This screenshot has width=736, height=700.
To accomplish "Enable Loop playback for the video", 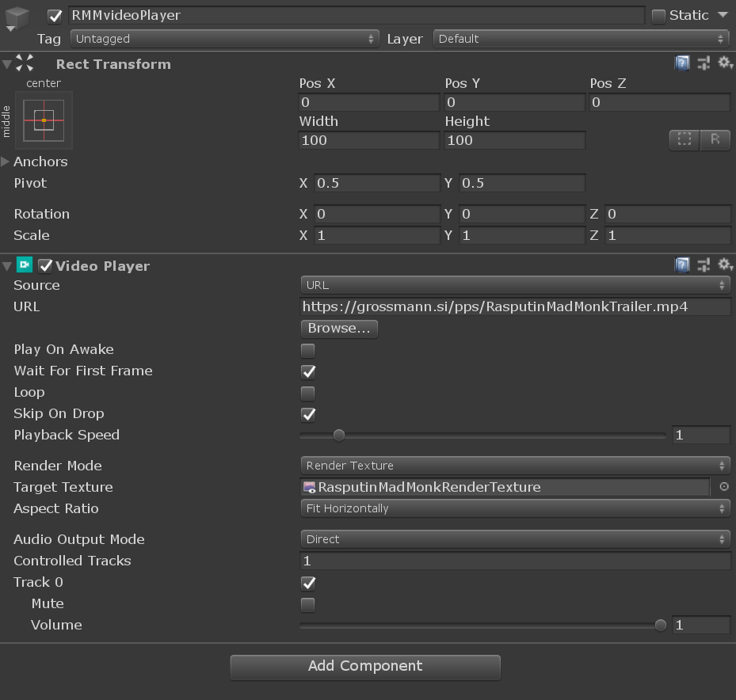I will pos(307,393).
